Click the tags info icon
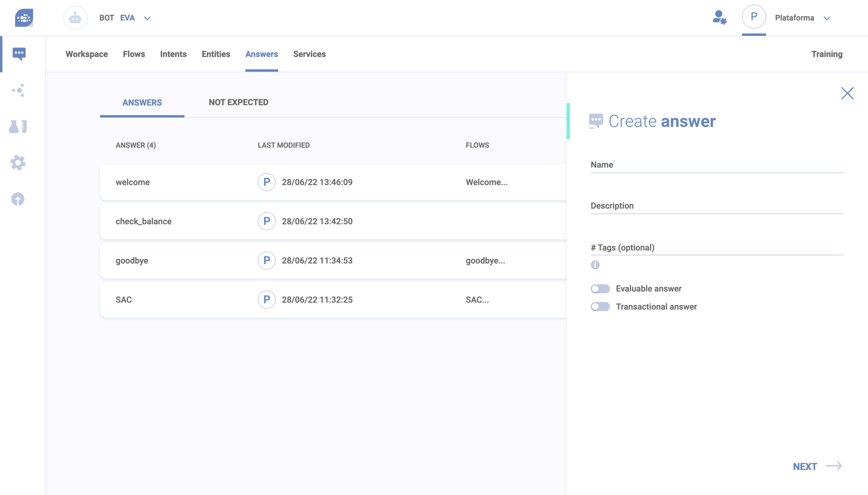The width and height of the screenshot is (868, 495). coord(595,265)
